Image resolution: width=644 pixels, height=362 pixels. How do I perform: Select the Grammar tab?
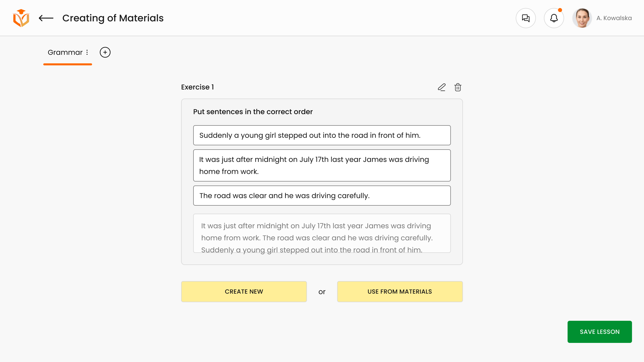pos(65,52)
